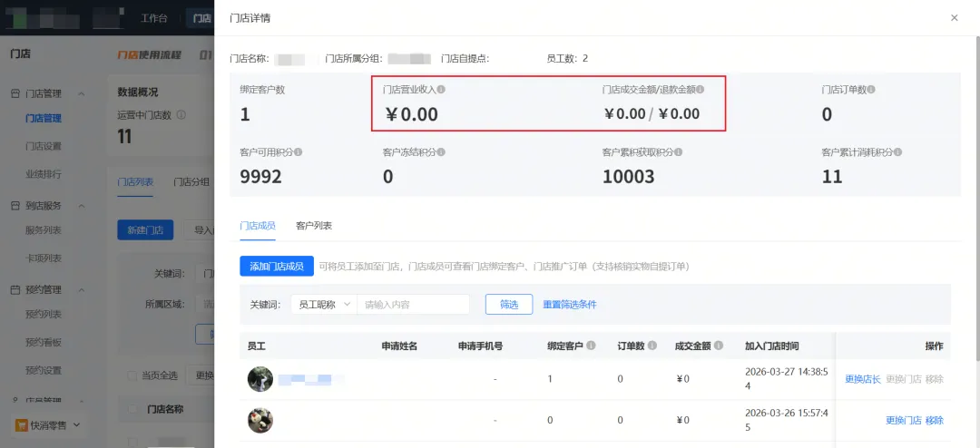Click the 添加门店成员 button
This screenshot has width=980, height=448.
pos(277,266)
